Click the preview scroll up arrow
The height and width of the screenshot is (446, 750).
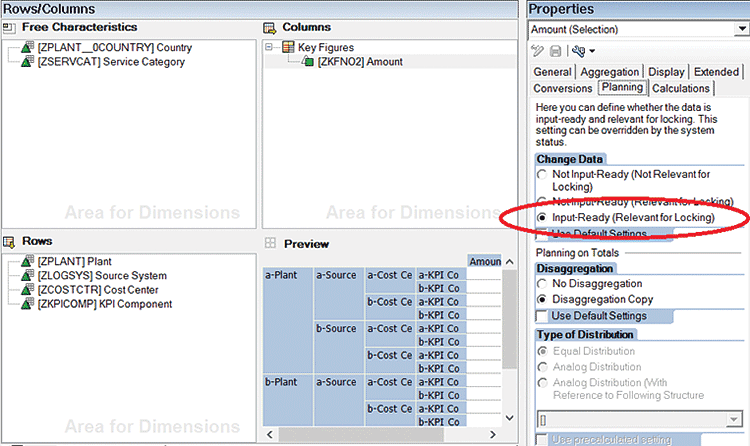(509, 262)
